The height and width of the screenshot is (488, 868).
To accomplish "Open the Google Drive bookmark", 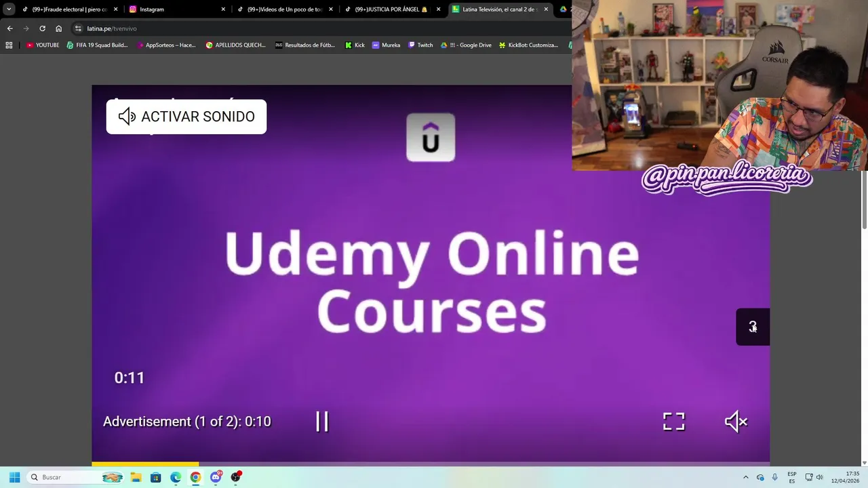I will click(466, 45).
